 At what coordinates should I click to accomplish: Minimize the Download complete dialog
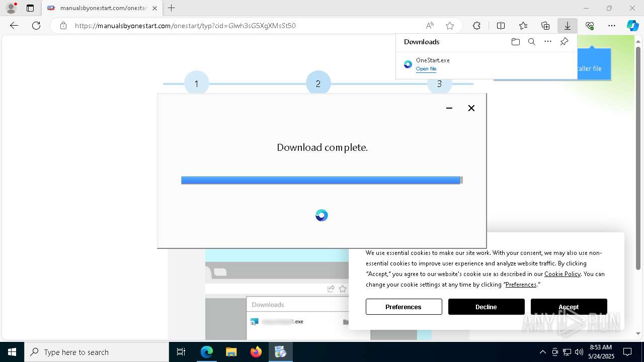click(449, 108)
